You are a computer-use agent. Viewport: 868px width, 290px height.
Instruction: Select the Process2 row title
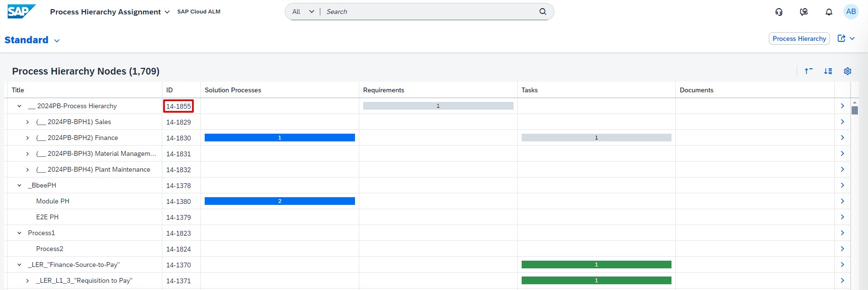(50, 249)
